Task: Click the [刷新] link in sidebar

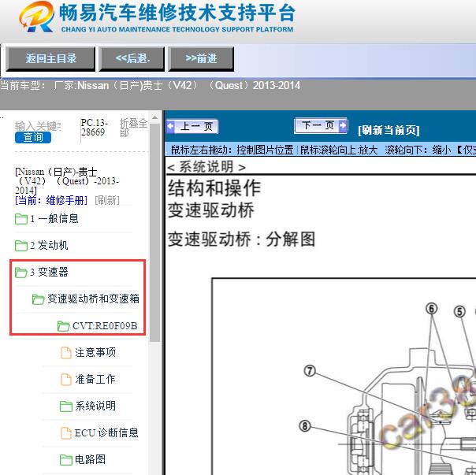Action: (x=107, y=200)
